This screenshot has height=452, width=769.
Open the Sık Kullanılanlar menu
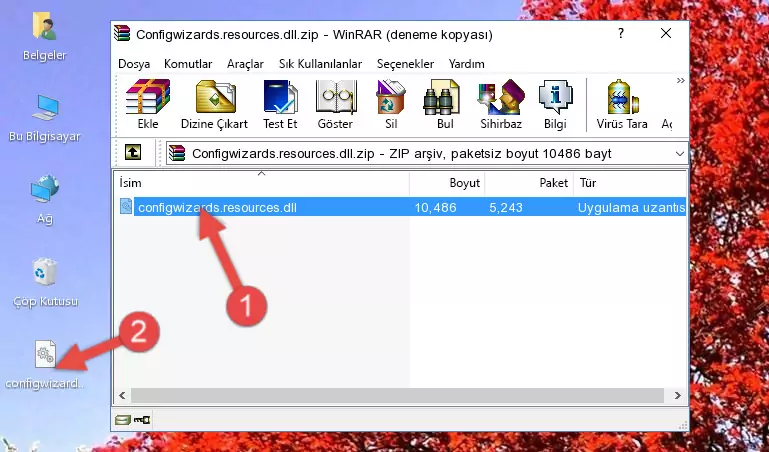pos(320,64)
